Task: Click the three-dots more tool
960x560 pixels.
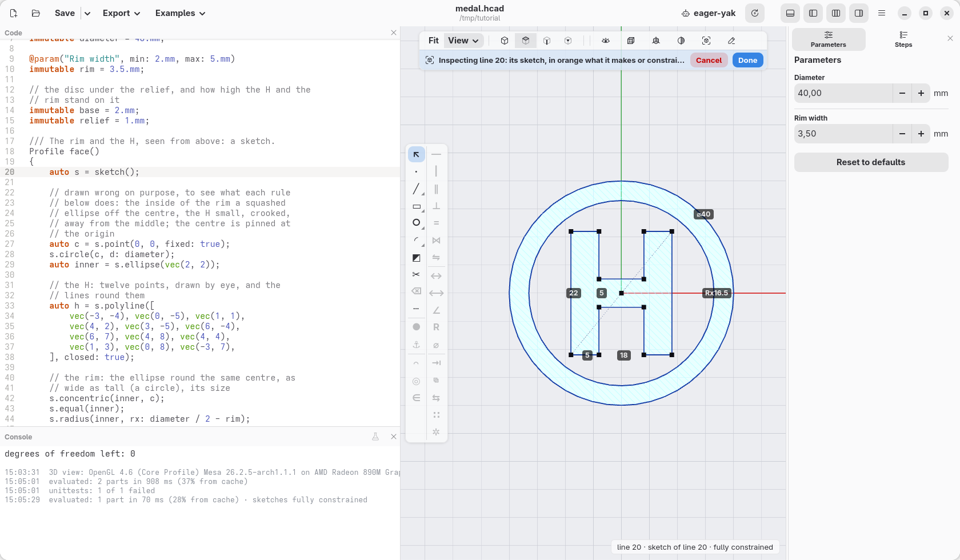Action: point(416,309)
